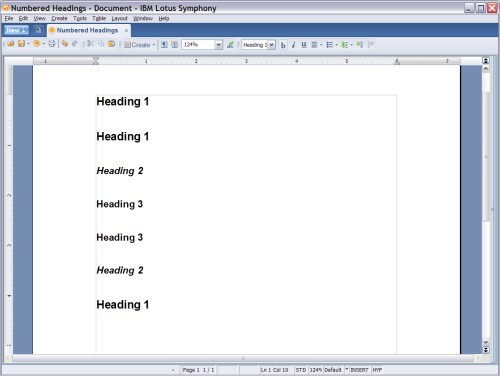Click the right margin marker on the ruler

click(x=397, y=61)
